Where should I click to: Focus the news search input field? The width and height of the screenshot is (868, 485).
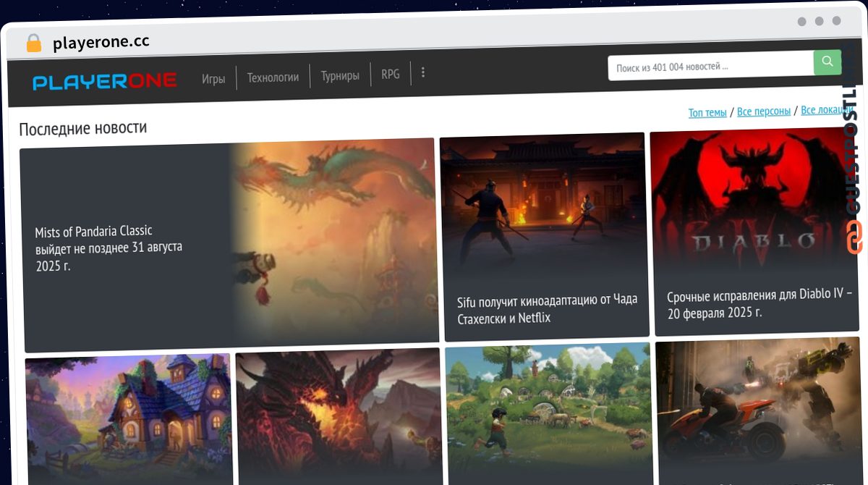click(x=711, y=67)
